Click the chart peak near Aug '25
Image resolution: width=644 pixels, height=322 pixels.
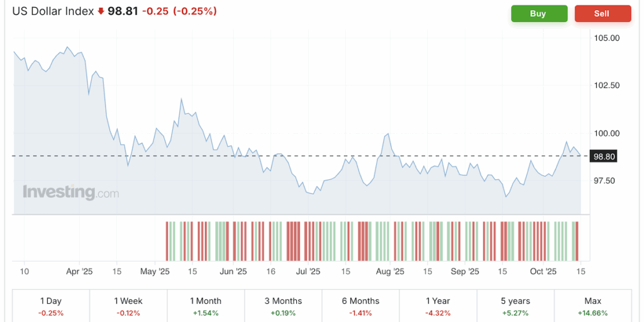(389, 135)
